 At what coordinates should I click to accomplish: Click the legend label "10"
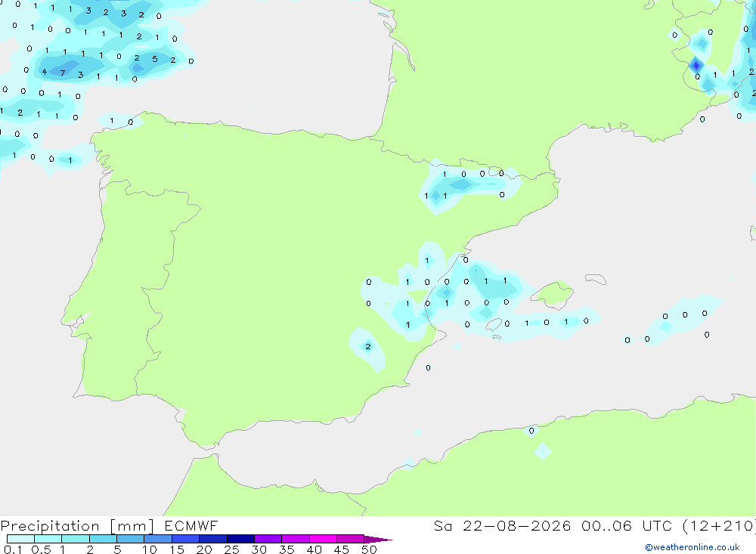[x=150, y=549]
